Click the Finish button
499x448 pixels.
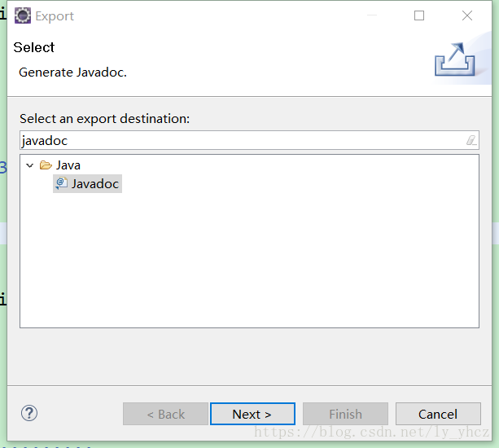coord(345,414)
